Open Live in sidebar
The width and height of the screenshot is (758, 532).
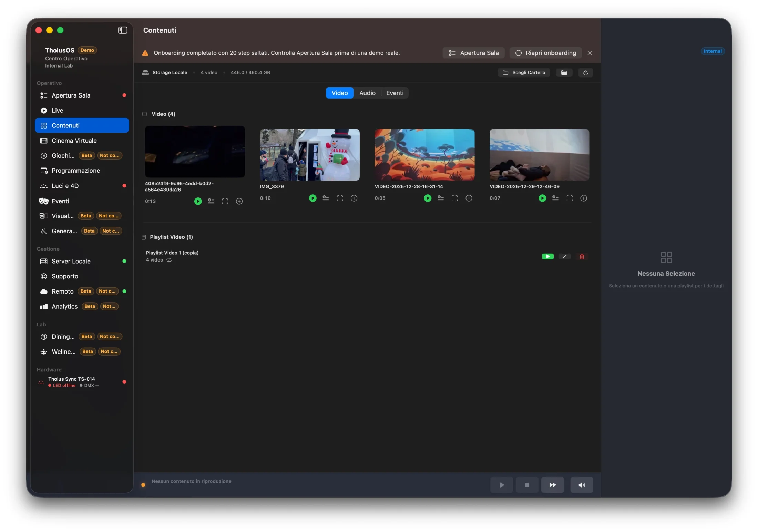[82, 111]
